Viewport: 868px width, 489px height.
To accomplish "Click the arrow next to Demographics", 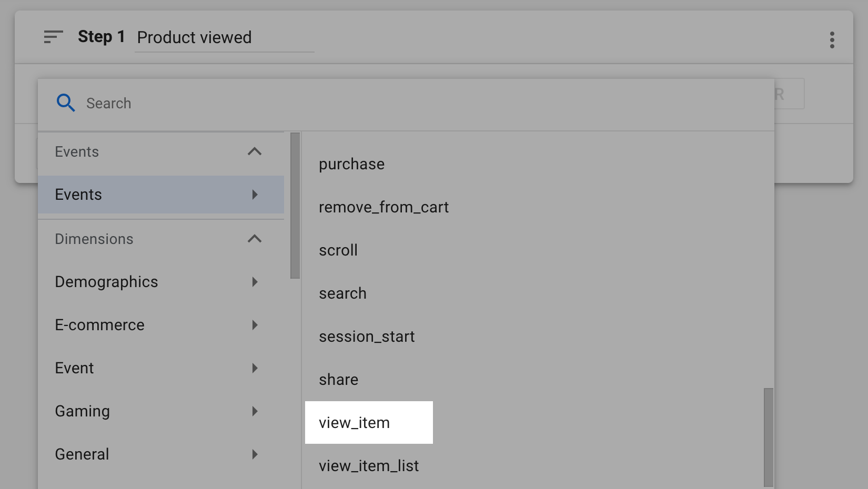I will (x=255, y=282).
